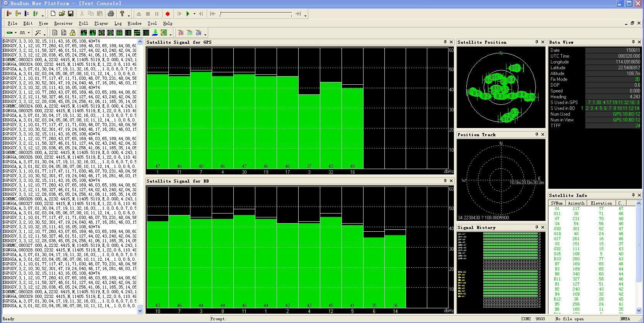
Task: Toggle the BD signal bar chart view icon
Action: 93,33
